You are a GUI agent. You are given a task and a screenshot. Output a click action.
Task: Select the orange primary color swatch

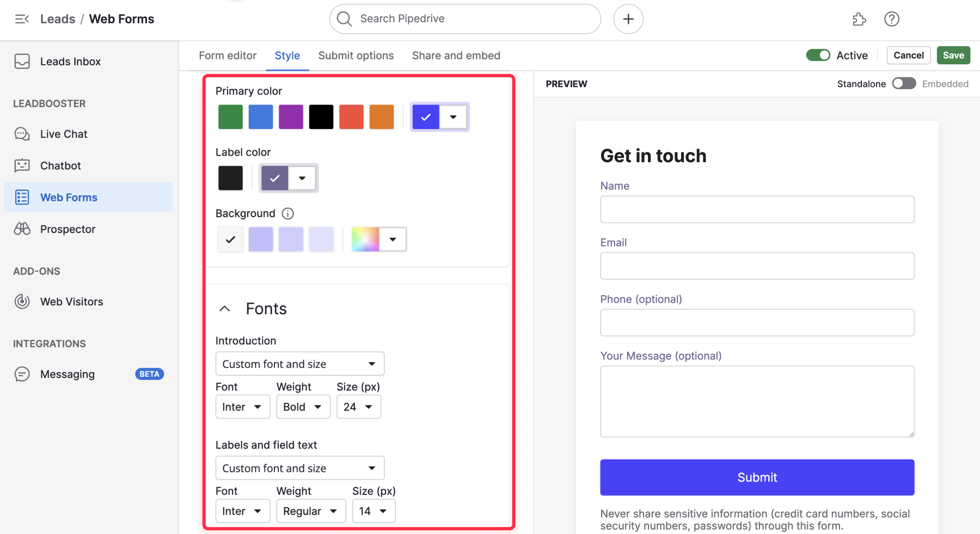point(382,117)
